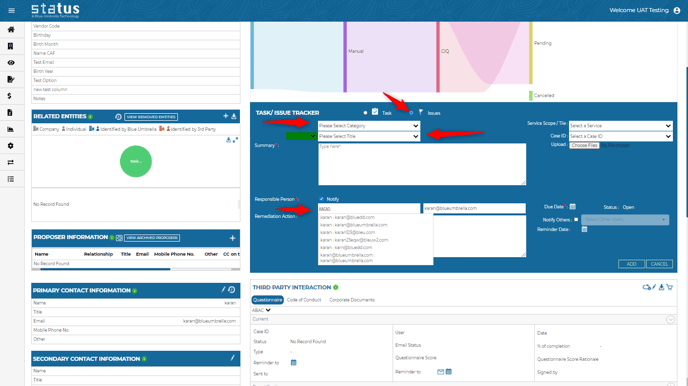Open the eye monitoring icon in sidebar
Image resolution: width=688 pixels, height=386 pixels.
tap(11, 63)
